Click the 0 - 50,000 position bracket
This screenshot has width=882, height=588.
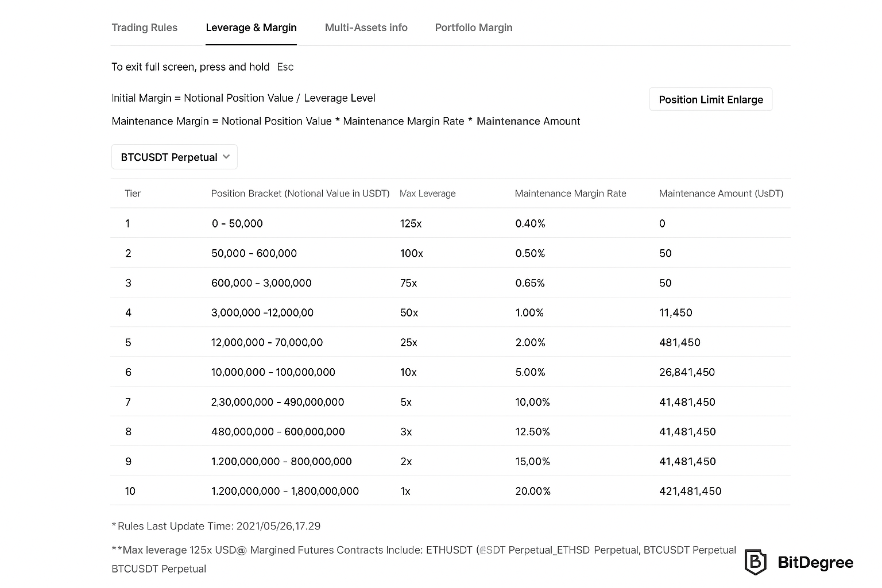(x=237, y=223)
